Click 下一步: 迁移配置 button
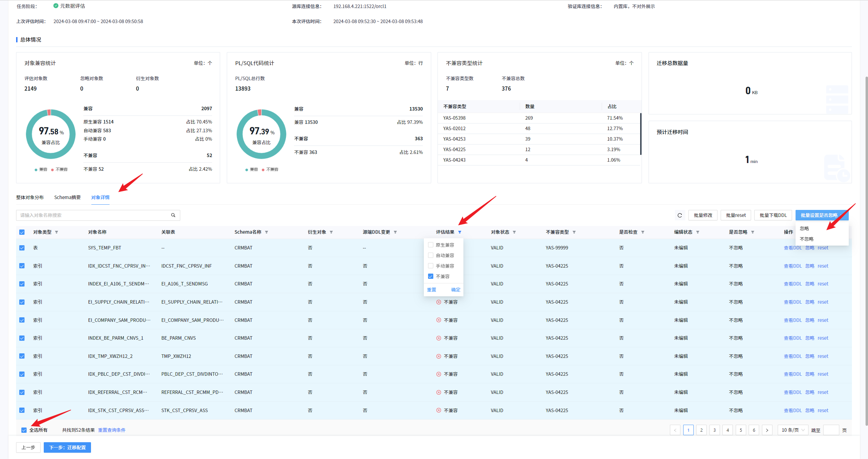 coord(67,447)
